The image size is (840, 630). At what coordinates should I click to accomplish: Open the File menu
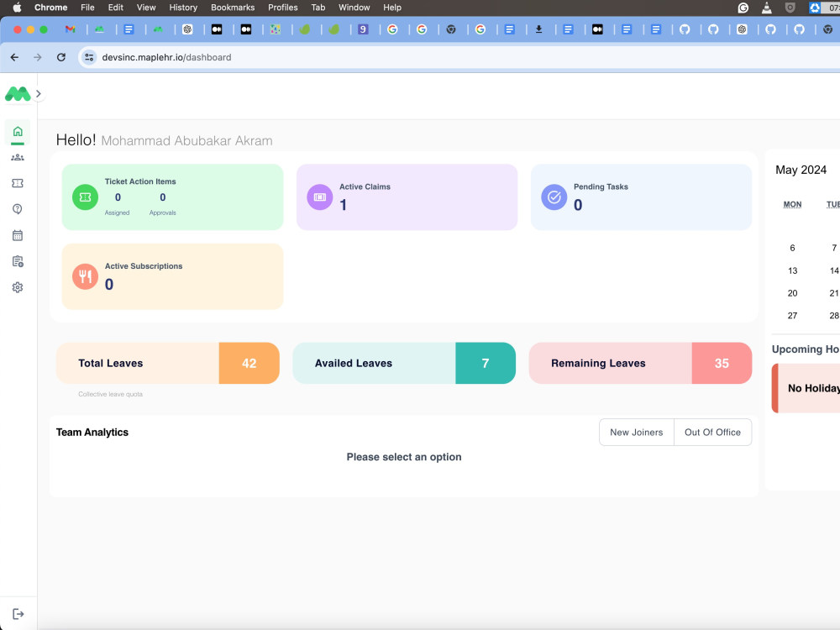click(x=87, y=8)
